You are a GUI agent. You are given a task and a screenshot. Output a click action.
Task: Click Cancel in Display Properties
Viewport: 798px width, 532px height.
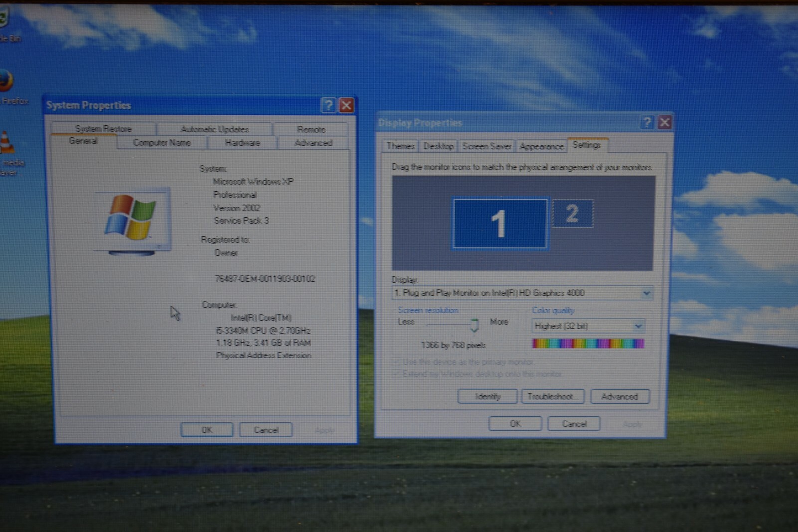click(574, 424)
